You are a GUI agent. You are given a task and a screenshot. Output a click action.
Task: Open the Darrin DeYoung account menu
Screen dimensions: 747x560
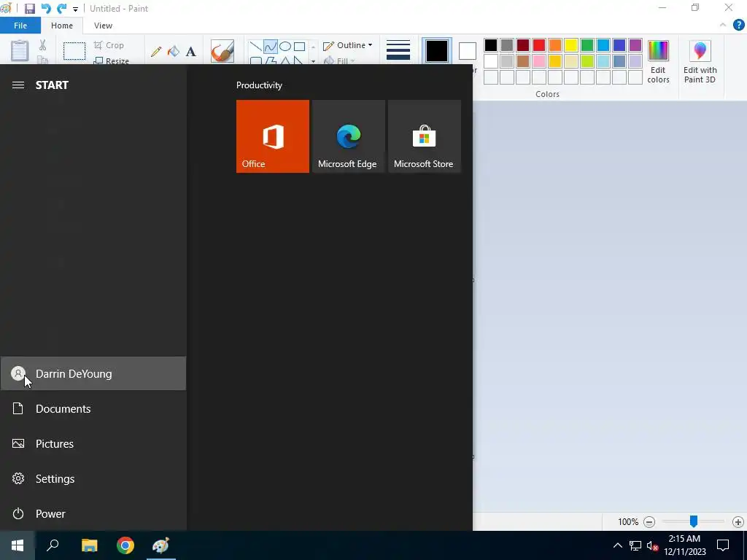(x=93, y=374)
